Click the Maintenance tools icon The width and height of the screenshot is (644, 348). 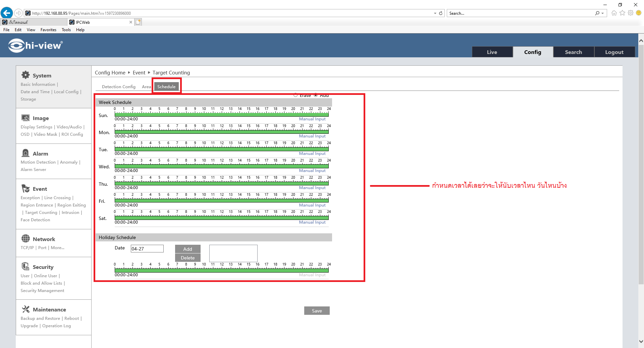(x=25, y=309)
